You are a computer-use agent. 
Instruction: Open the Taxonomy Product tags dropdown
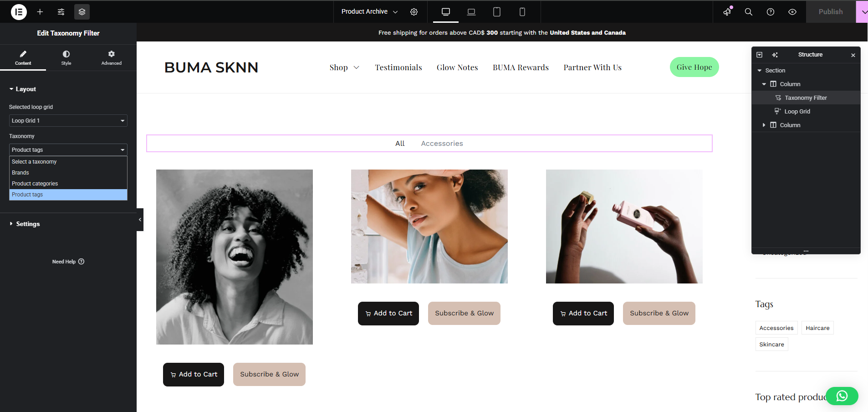68,149
